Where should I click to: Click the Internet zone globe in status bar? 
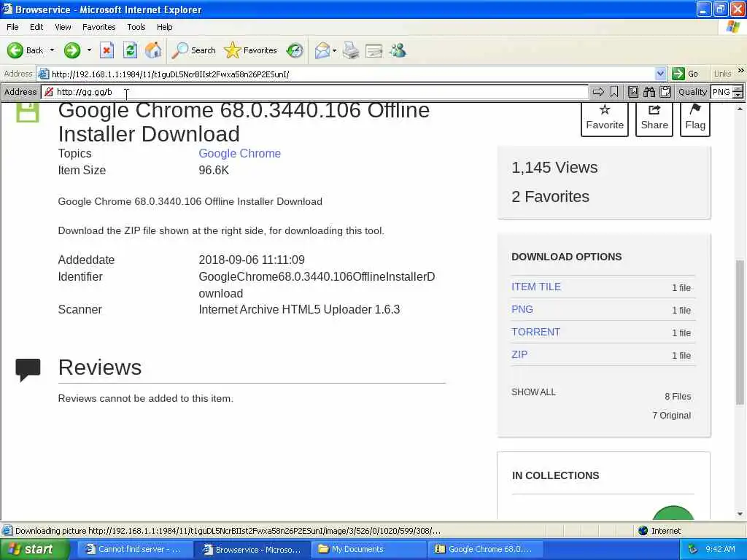(643, 531)
